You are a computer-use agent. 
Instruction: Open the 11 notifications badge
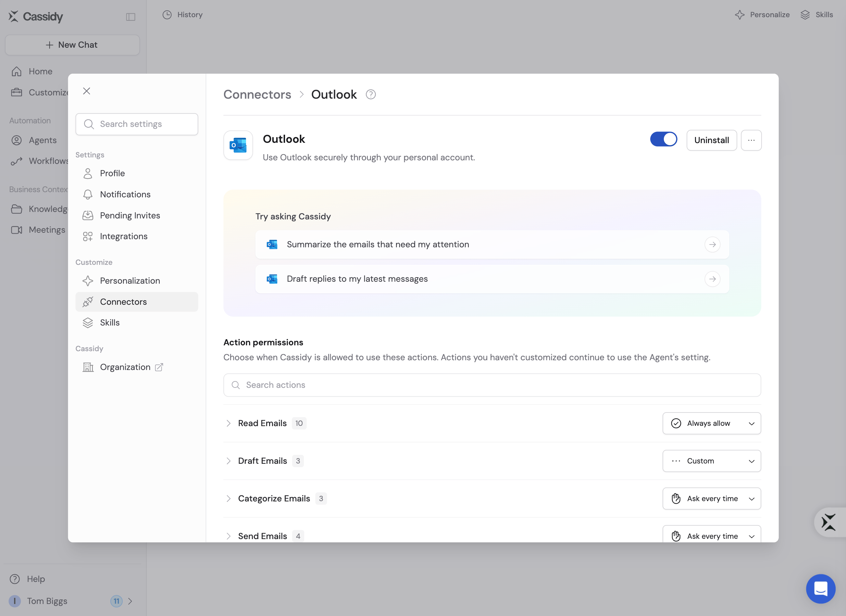tap(116, 601)
